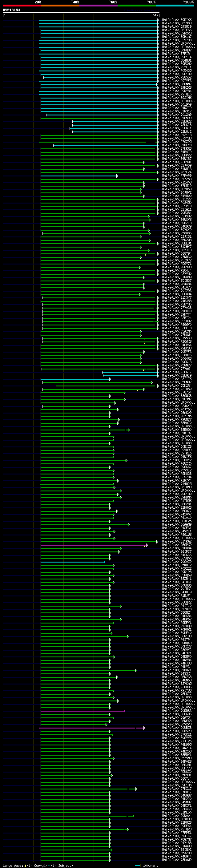Click label UniRef100_B8EQQ0
The image size is (197, 868).
click(x=177, y=430)
